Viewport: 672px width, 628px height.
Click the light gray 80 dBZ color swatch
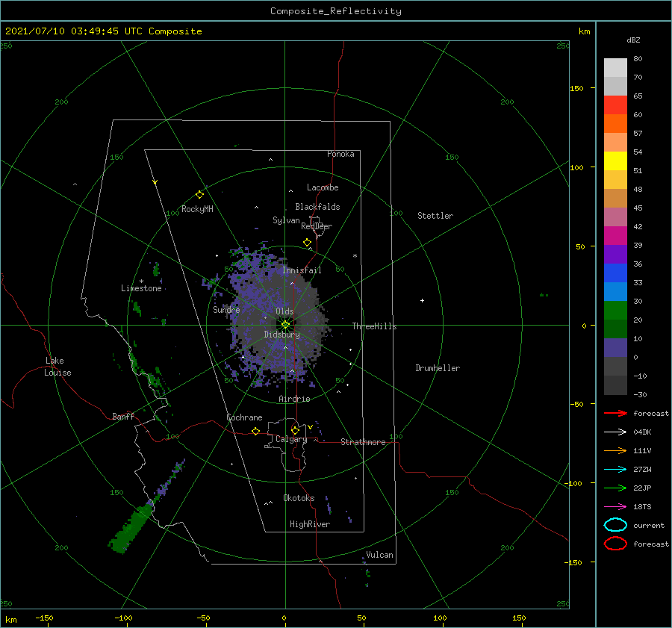point(615,68)
